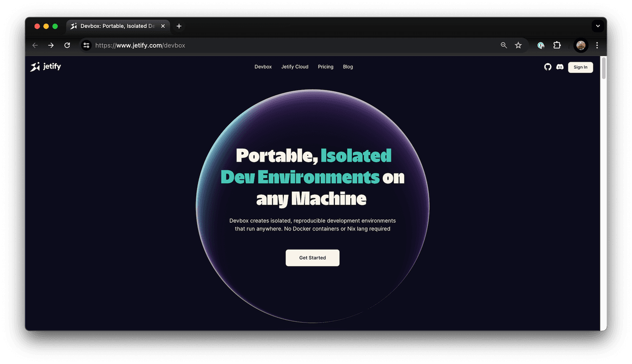Screen dimensions: 632x364
Task: Go to the Pricing page
Action: 325,67
